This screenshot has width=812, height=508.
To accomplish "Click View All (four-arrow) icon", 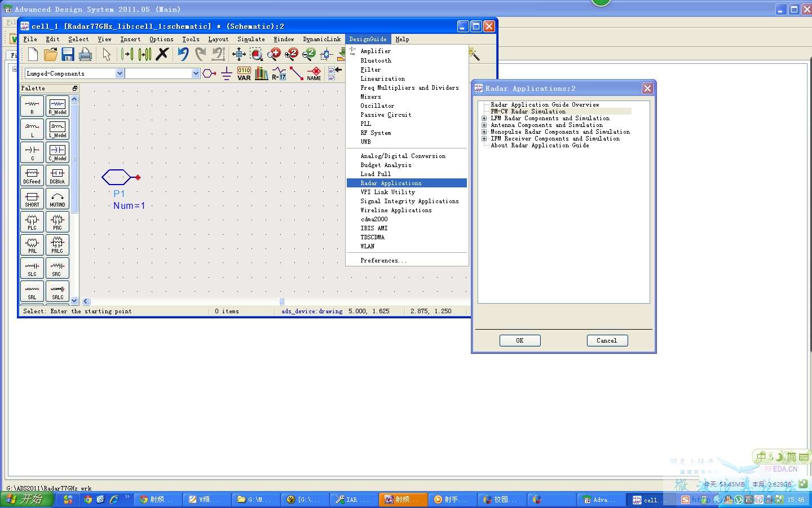I will click(239, 54).
